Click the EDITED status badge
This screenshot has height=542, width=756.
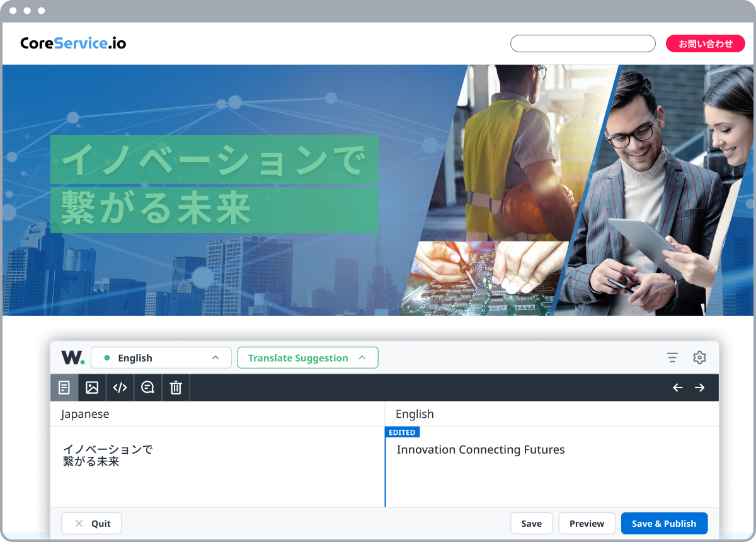click(402, 432)
